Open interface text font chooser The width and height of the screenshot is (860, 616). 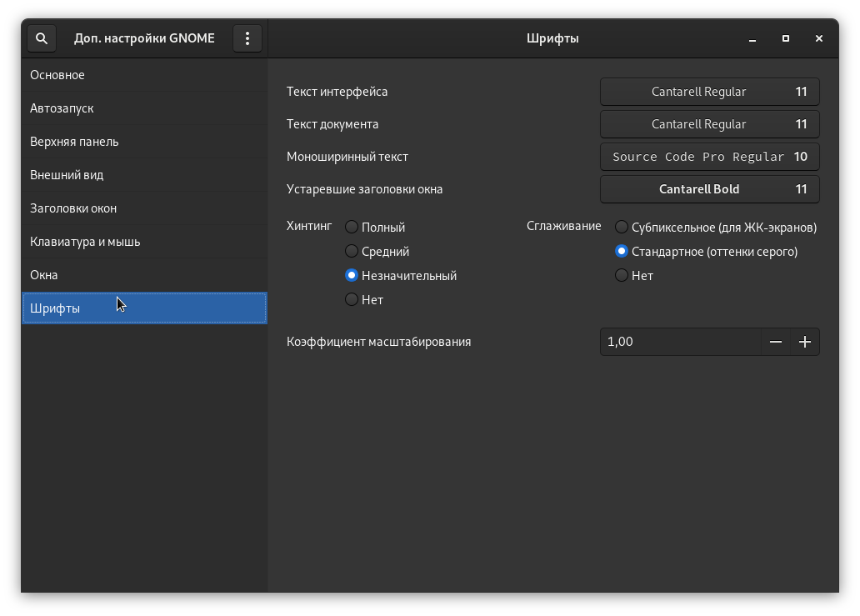(709, 92)
